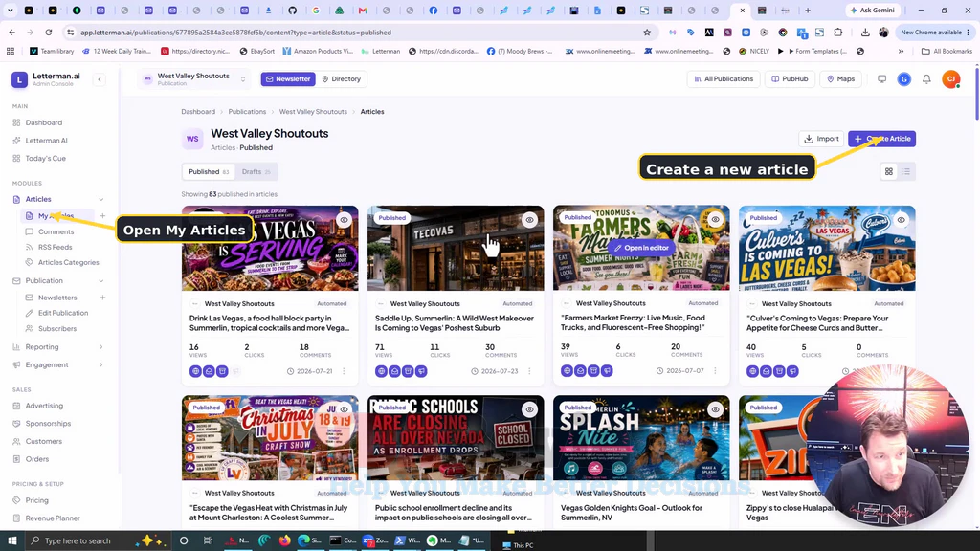This screenshot has height=551, width=980.
Task: Toggle eye icon on Culver's card
Action: 901,220
